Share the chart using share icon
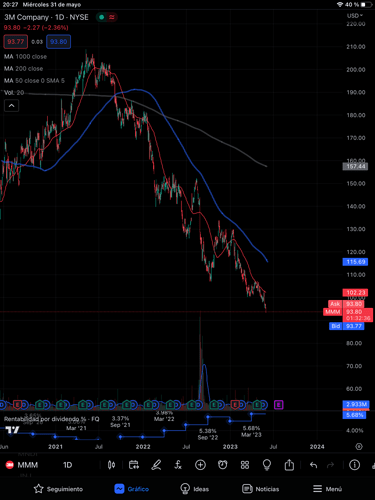This screenshot has height=500, width=375. coord(289,465)
